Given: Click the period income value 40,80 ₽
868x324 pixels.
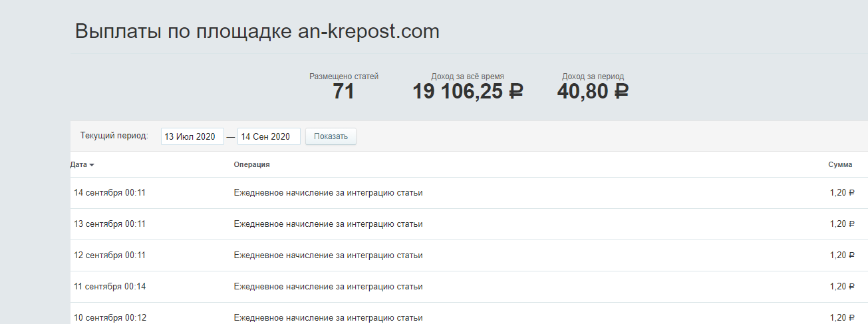Looking at the screenshot, I should pyautogui.click(x=593, y=92).
